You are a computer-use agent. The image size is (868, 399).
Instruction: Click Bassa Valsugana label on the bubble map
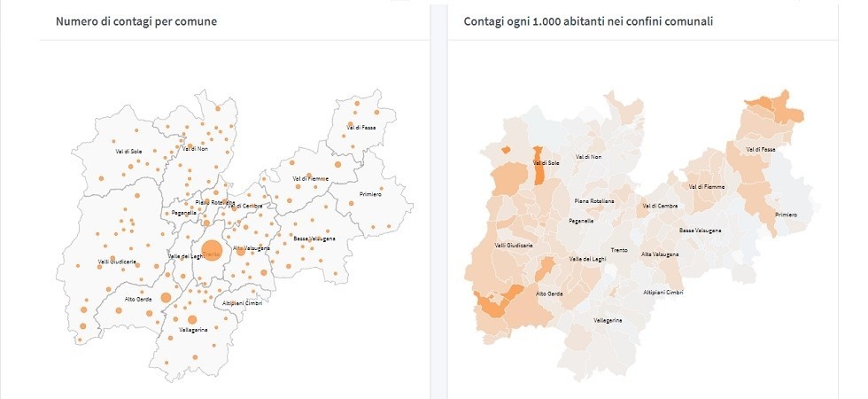click(313, 240)
